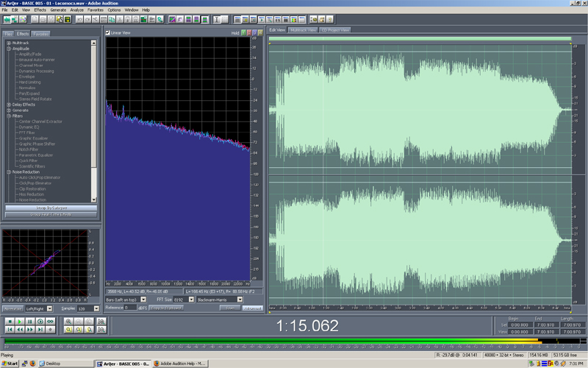
Task: Collapse the Noise Reduction category
Action: pos(9,172)
